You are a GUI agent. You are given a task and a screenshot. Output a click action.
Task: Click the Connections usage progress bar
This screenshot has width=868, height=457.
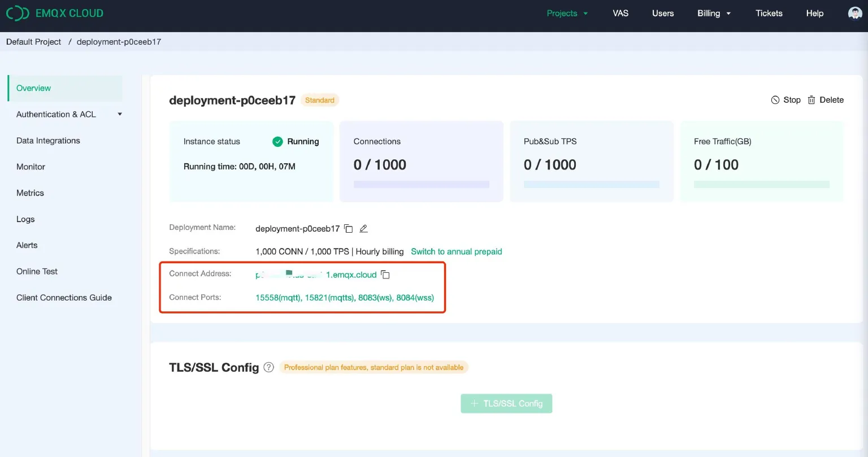421,184
